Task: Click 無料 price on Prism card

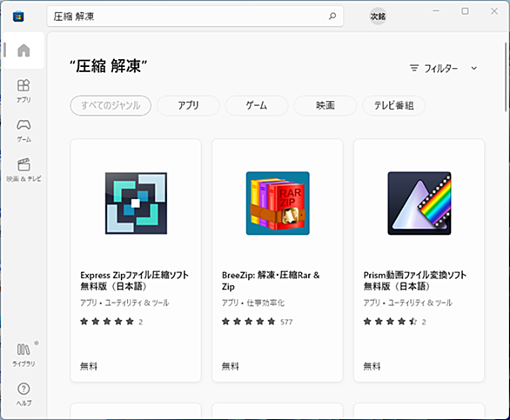Action: coord(372,366)
